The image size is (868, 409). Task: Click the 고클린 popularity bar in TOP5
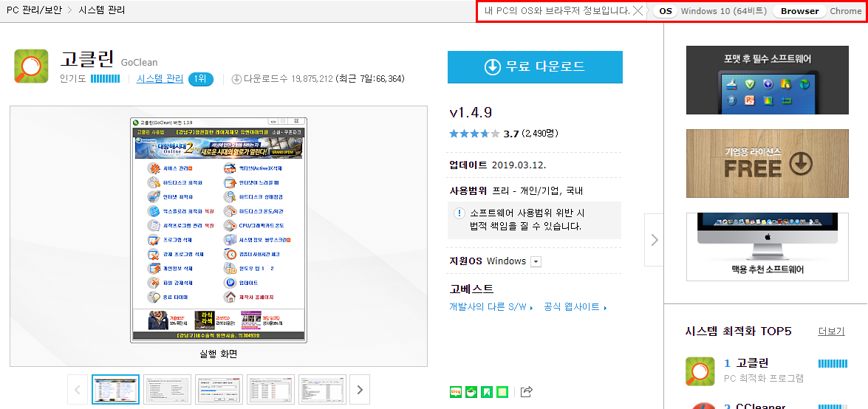click(833, 364)
